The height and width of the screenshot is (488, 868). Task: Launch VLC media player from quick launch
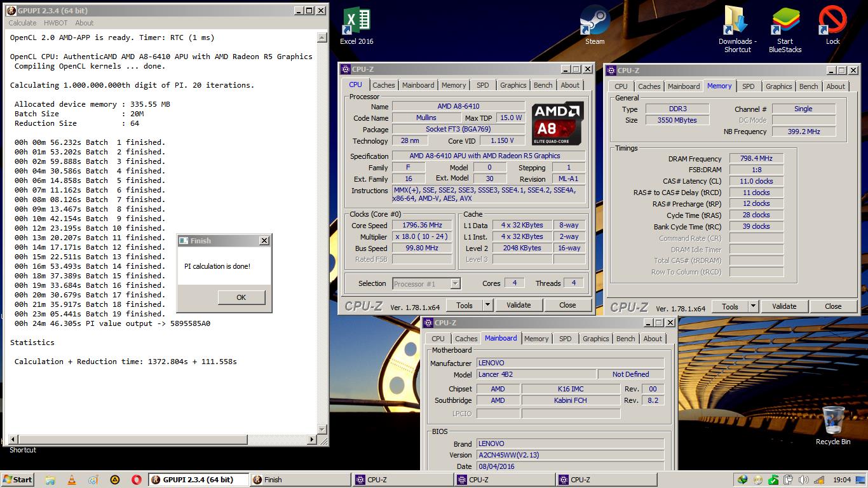(72, 480)
